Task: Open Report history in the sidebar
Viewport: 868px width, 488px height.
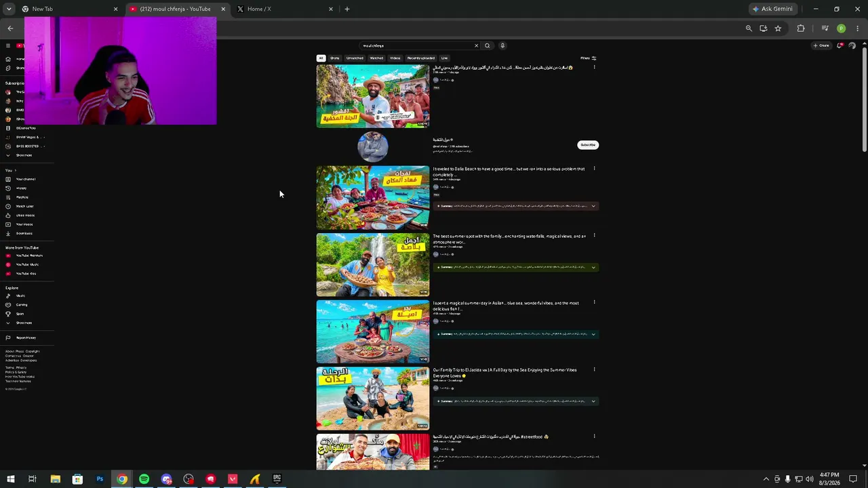Action: click(x=26, y=338)
